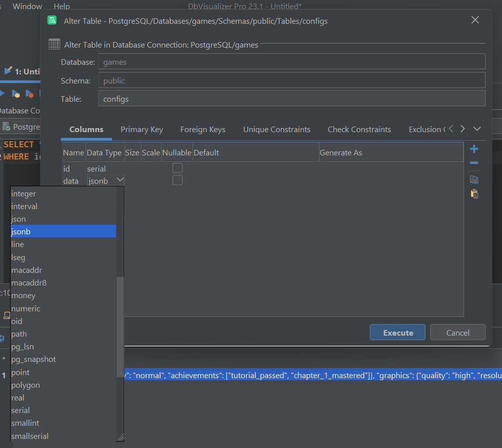Open the Help menu

[x=62, y=6]
